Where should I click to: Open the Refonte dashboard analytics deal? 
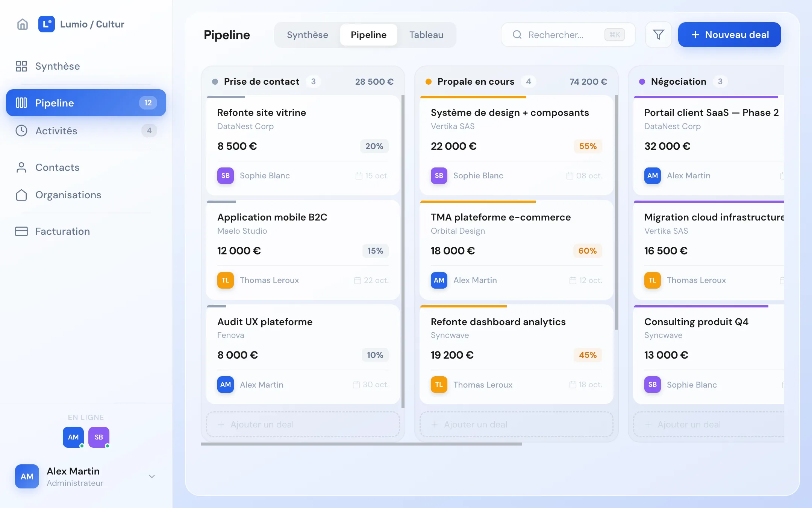[516, 354]
